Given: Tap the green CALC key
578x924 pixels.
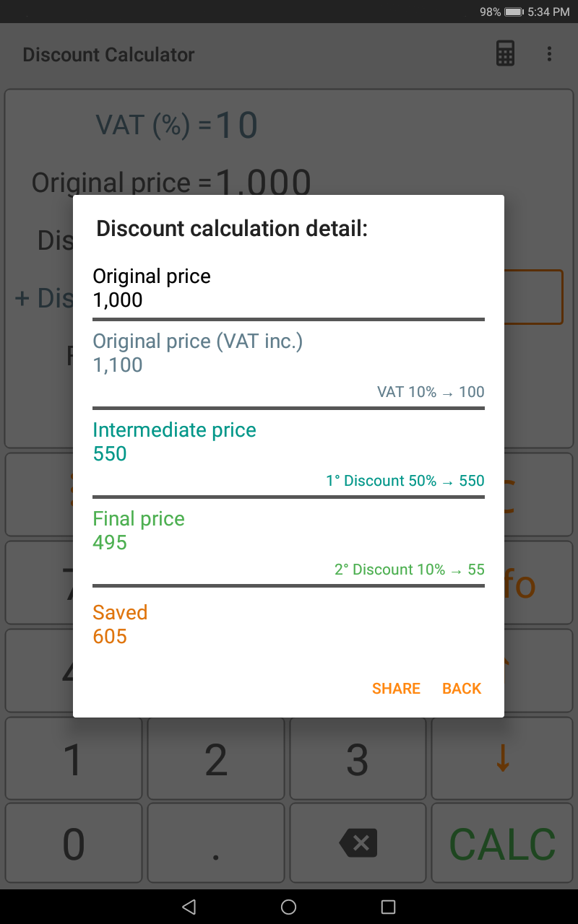Looking at the screenshot, I should 502,842.
